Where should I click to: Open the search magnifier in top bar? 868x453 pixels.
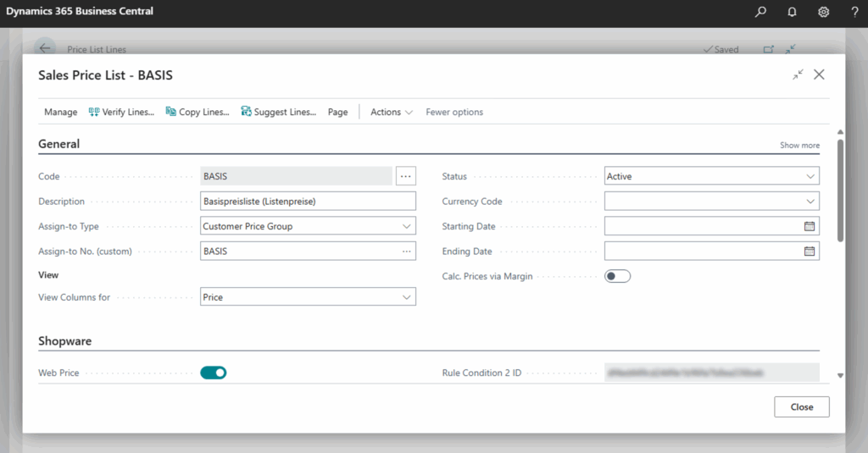click(760, 12)
